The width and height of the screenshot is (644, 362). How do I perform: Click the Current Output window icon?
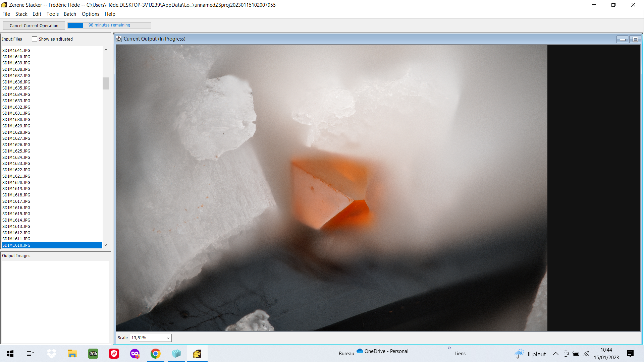tap(119, 39)
